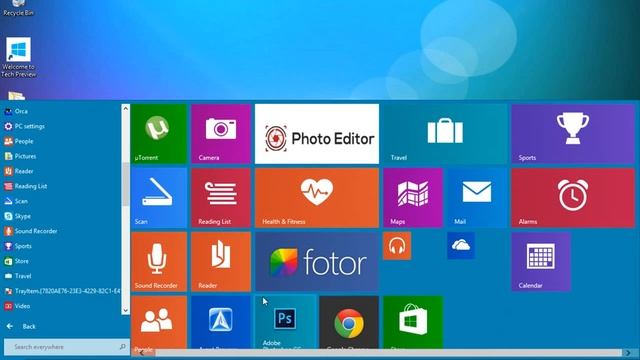Image resolution: width=640 pixels, height=360 pixels.
Task: Open the Photo Editor tile
Action: pos(317,134)
